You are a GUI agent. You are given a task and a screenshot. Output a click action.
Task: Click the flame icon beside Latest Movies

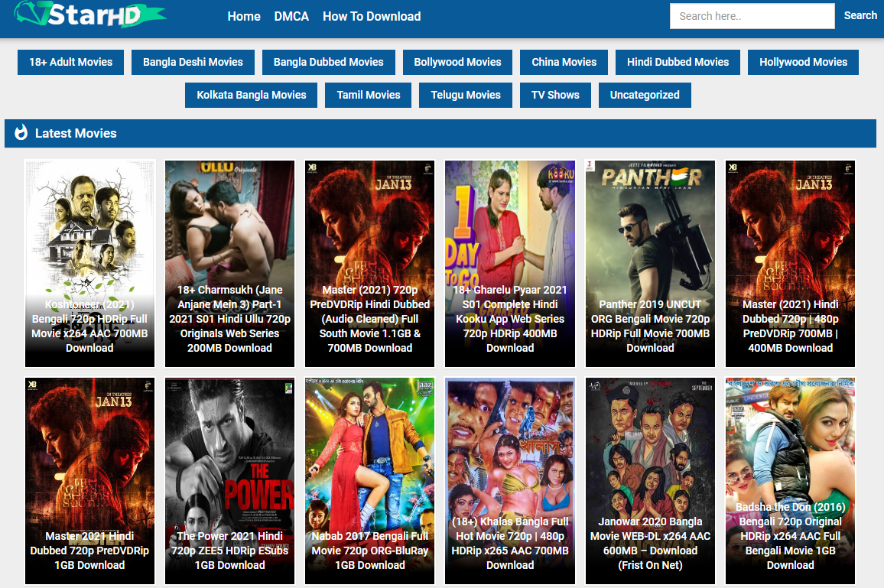[x=21, y=132]
